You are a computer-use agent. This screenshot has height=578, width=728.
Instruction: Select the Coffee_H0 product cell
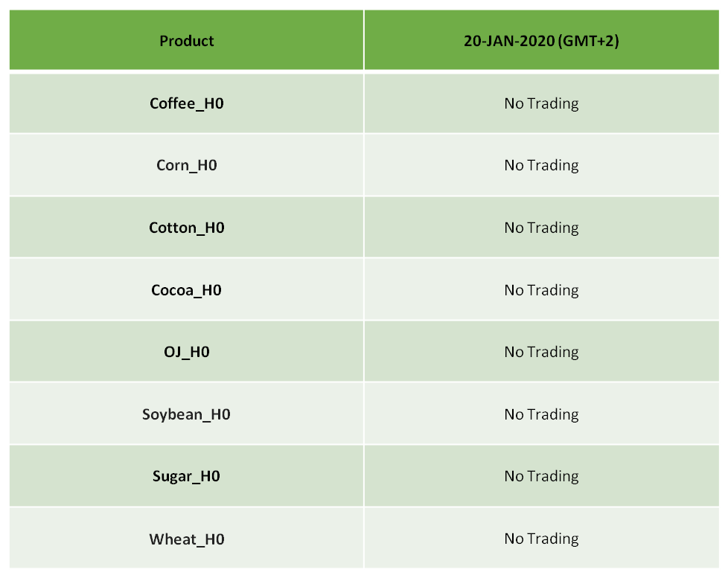186,103
